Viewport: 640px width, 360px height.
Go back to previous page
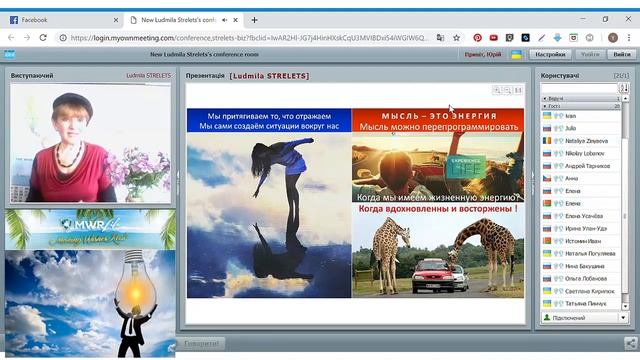(x=11, y=38)
